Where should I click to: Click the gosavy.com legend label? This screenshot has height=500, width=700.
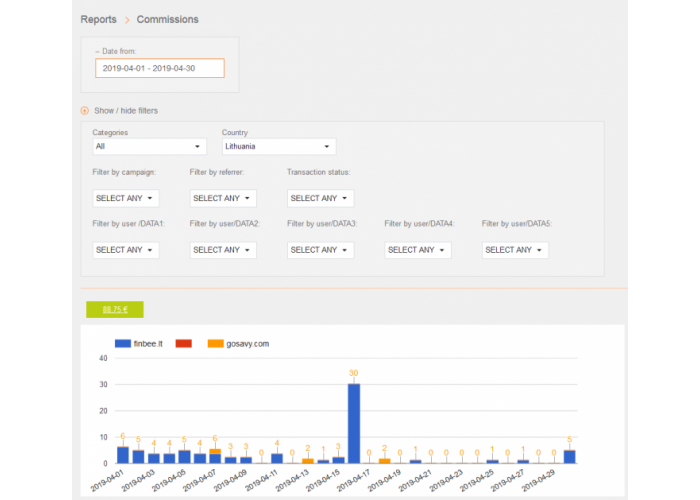tap(248, 344)
